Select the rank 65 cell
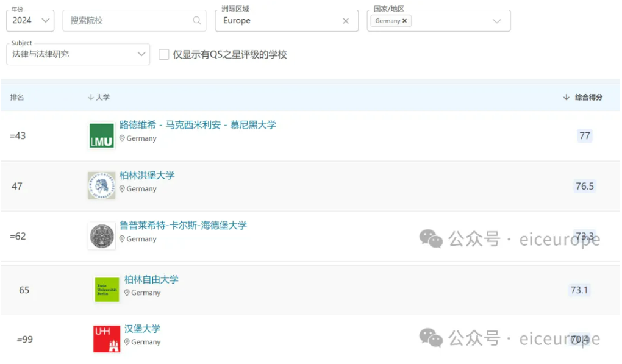 (x=24, y=290)
